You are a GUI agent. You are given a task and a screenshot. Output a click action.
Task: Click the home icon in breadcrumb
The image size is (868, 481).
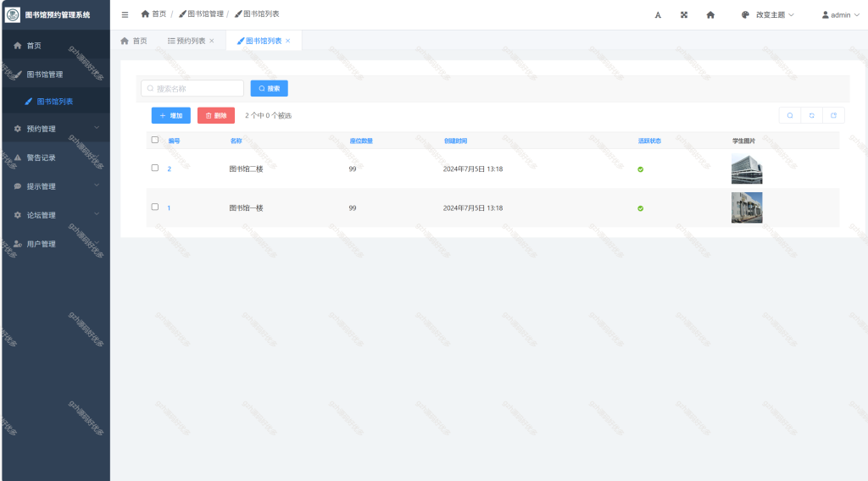pos(145,14)
